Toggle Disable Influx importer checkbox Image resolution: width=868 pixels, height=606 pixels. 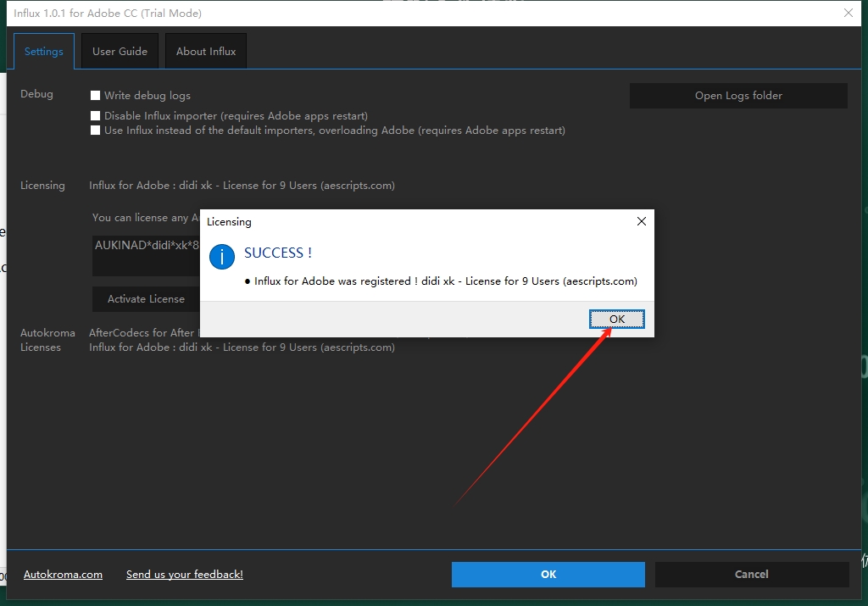pos(95,115)
